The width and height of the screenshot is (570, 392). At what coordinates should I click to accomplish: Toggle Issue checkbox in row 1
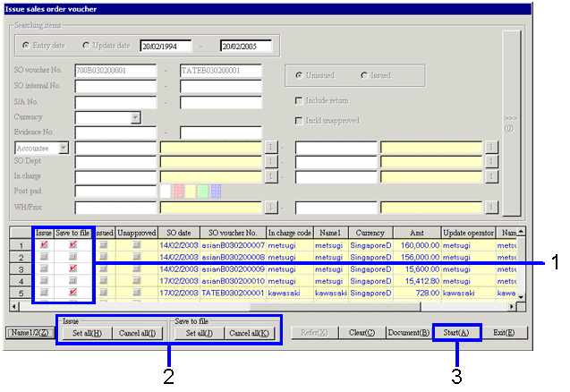point(44,244)
